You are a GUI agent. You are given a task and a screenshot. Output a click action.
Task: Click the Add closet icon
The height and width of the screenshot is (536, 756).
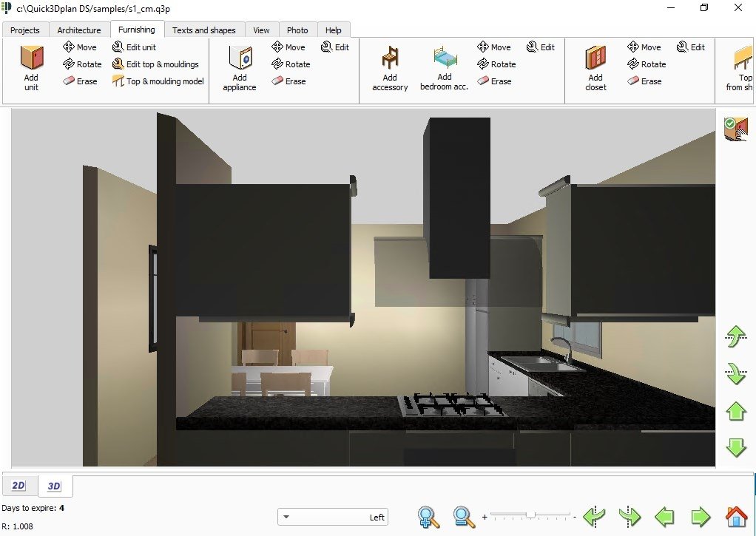pyautogui.click(x=595, y=58)
